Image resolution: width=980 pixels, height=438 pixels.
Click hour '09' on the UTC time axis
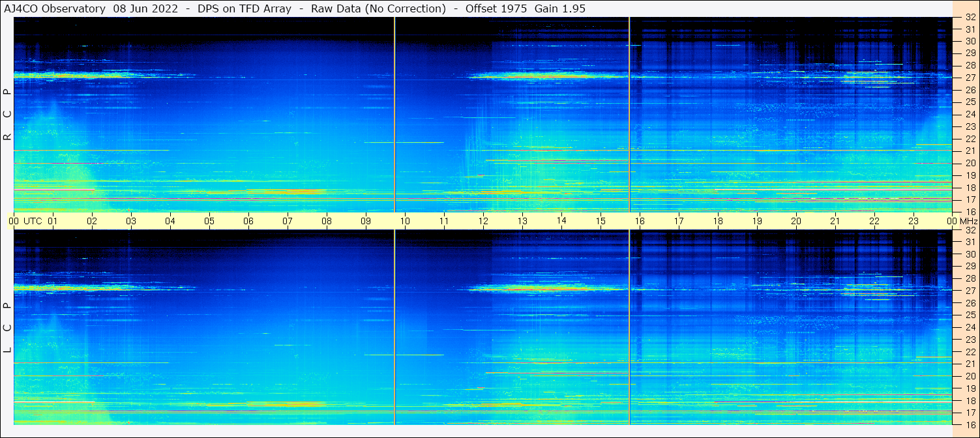366,221
